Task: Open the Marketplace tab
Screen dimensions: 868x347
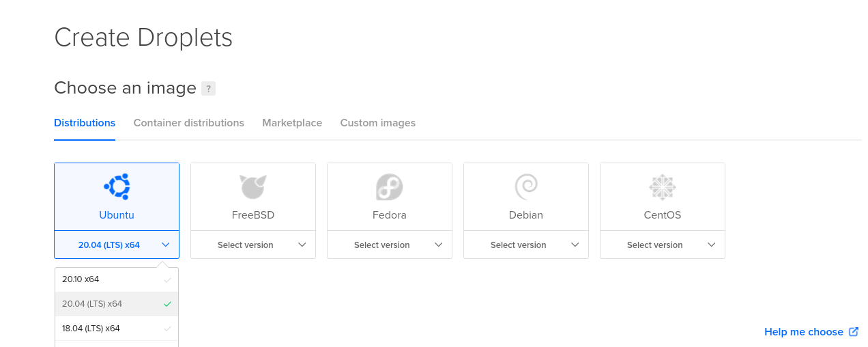Action: (x=292, y=123)
